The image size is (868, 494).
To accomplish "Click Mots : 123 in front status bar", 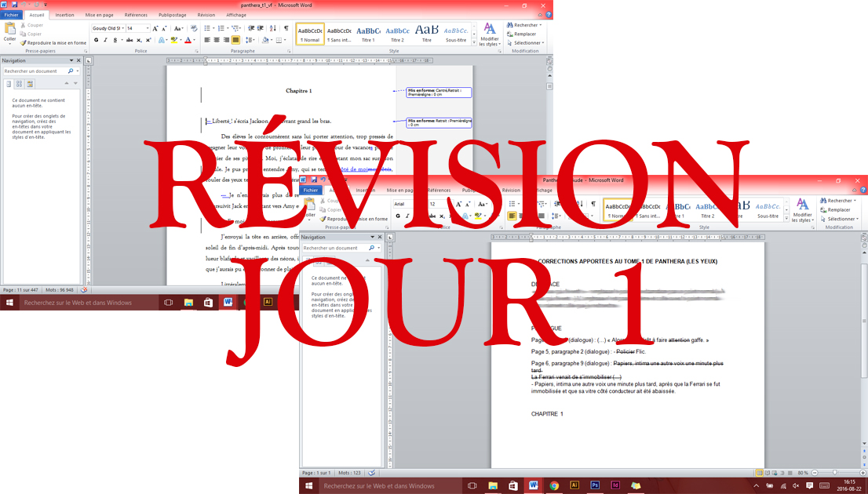I will tap(348, 473).
